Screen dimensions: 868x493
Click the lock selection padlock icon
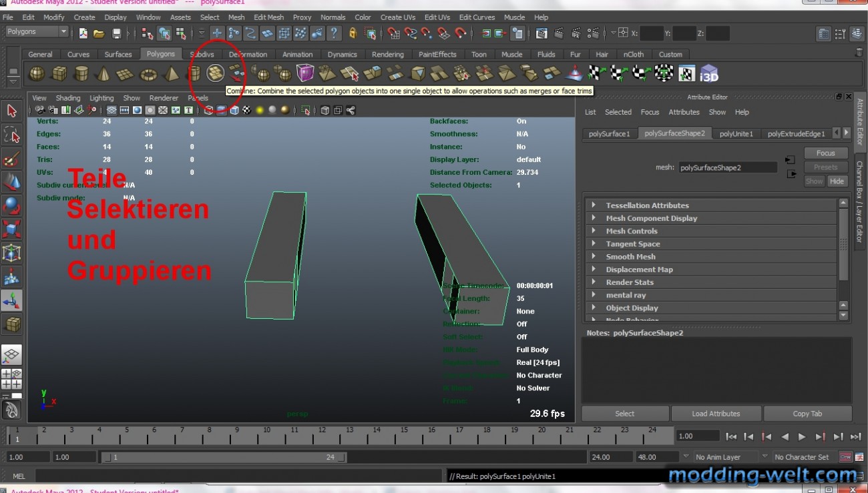tap(353, 33)
